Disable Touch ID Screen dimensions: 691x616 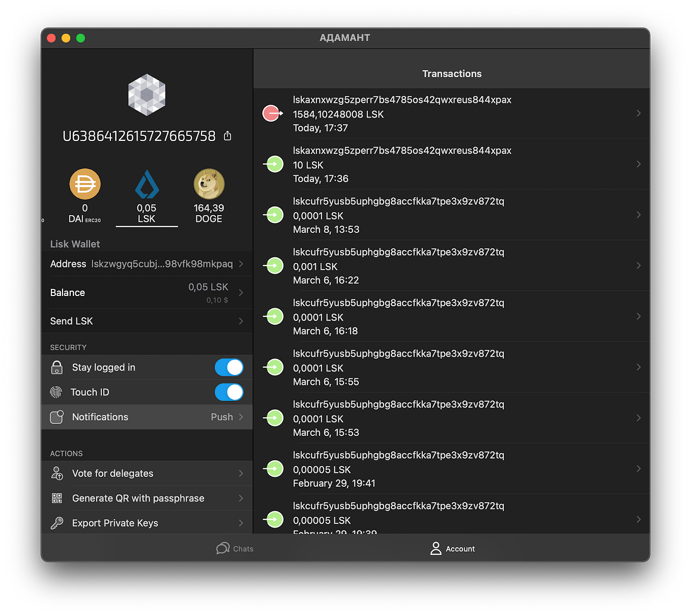229,392
